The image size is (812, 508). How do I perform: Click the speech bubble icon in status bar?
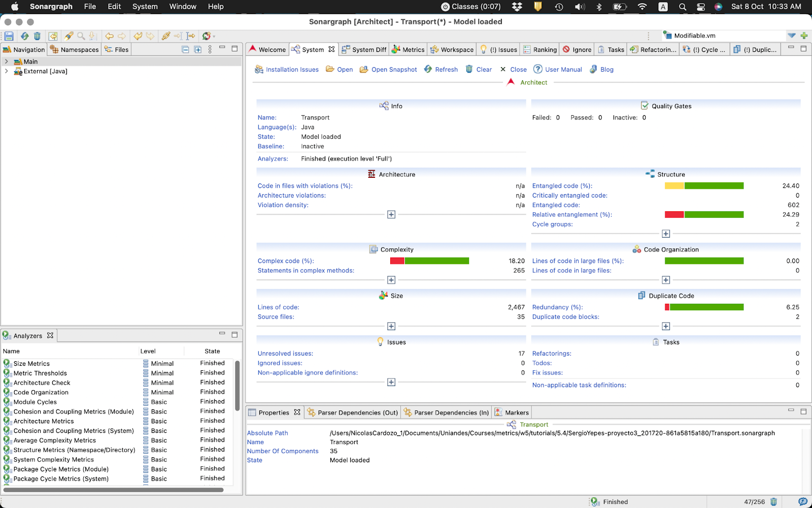803,502
